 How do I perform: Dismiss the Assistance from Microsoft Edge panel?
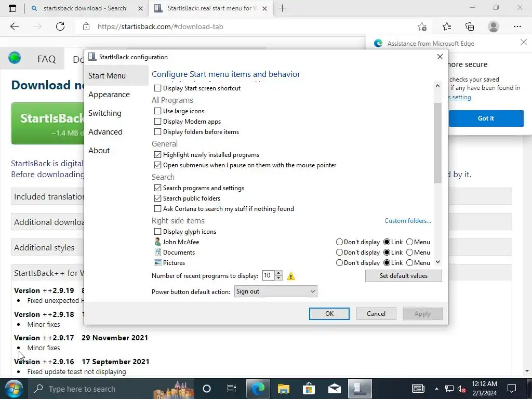[x=524, y=43]
